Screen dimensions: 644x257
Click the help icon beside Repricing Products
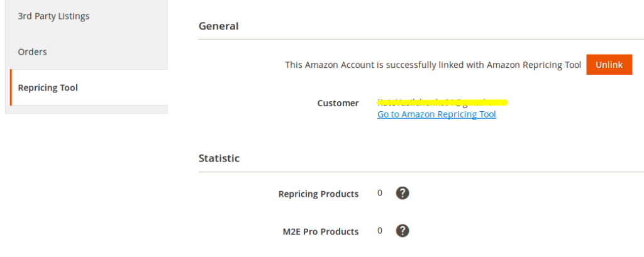(402, 194)
